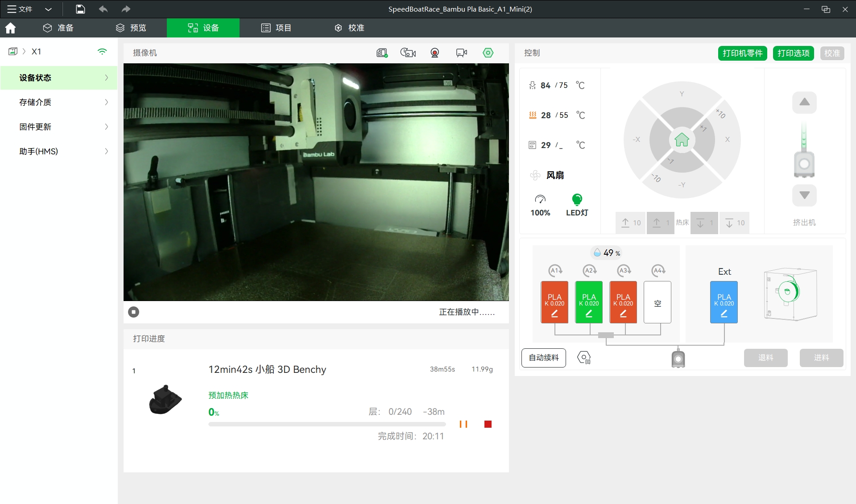Select the blue Ext PLA spool

(x=724, y=302)
